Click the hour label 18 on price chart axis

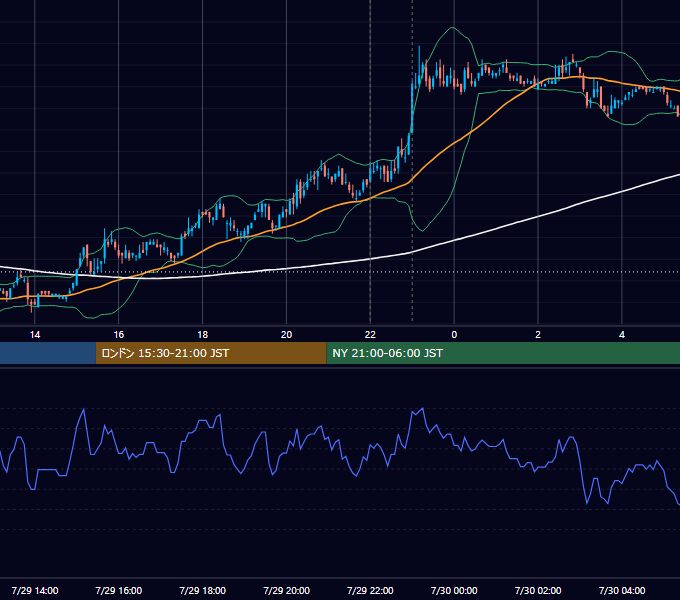pos(203,335)
